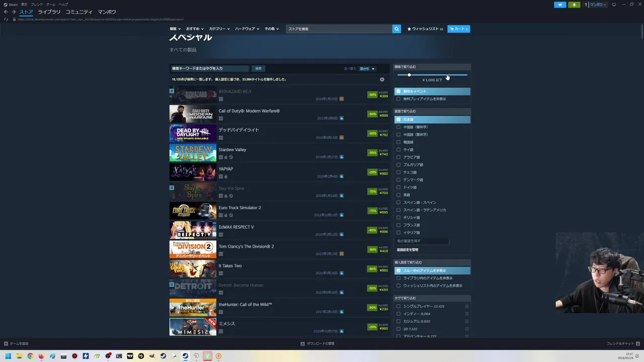The height and width of the screenshot is (362, 644).
Task: Click the wishlist star icon
Action: coord(409,29)
